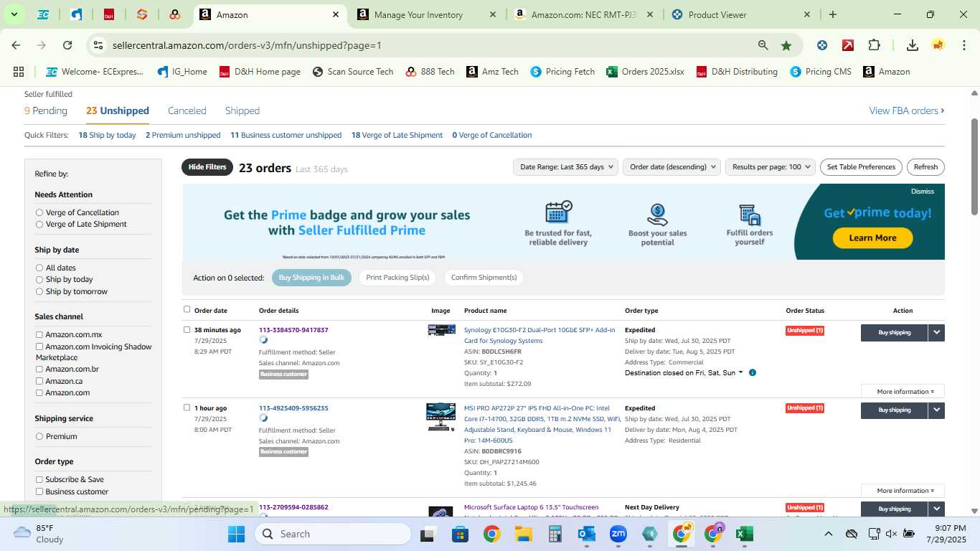980x551 pixels.
Task: Click the zoom magnifier icon in address bar
Action: tap(763, 45)
